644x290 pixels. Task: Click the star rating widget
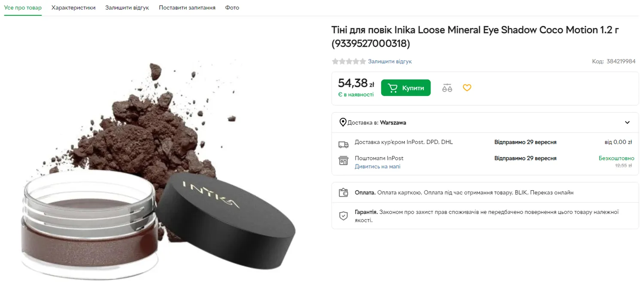(349, 61)
